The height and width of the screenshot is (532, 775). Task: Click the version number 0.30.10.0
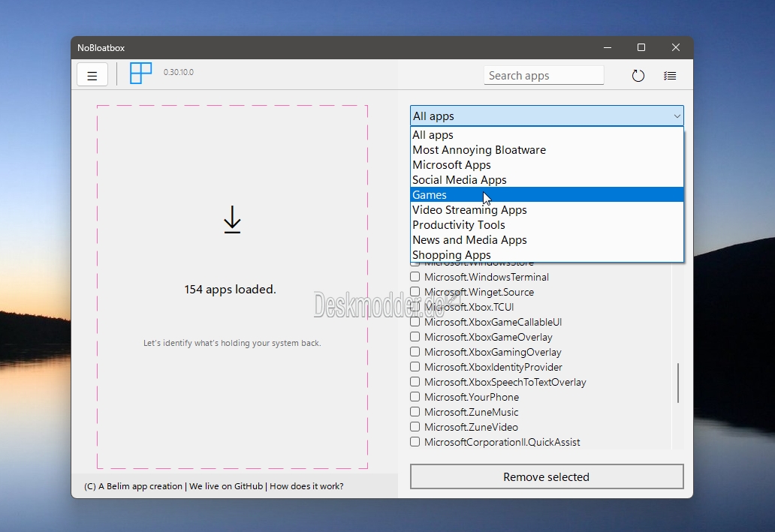(179, 72)
